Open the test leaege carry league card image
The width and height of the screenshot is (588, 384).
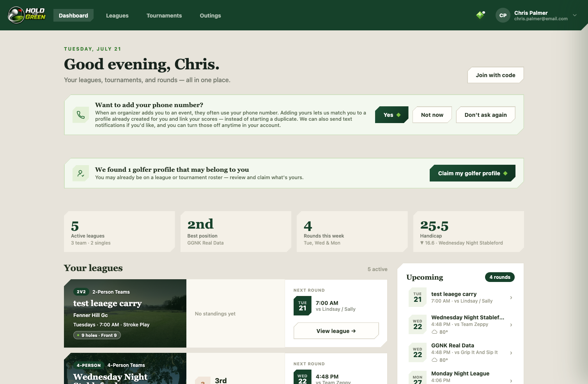(x=125, y=314)
